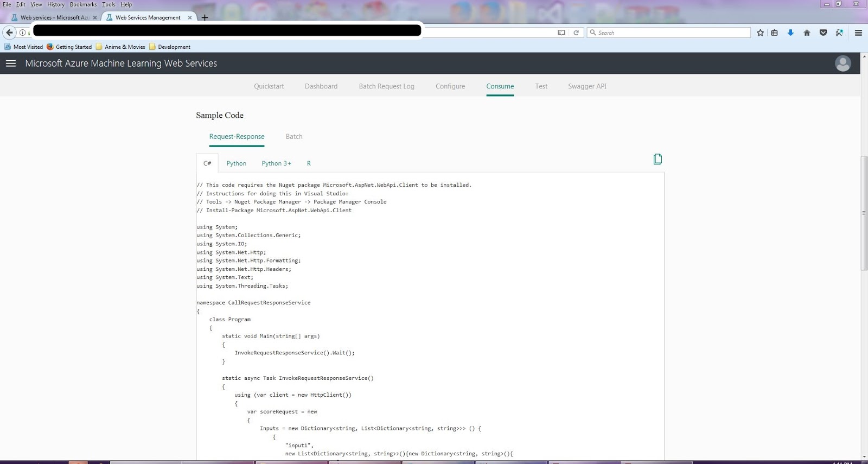The height and width of the screenshot is (464, 868).
Task: Select Request-Response sample code tab
Action: point(237,137)
